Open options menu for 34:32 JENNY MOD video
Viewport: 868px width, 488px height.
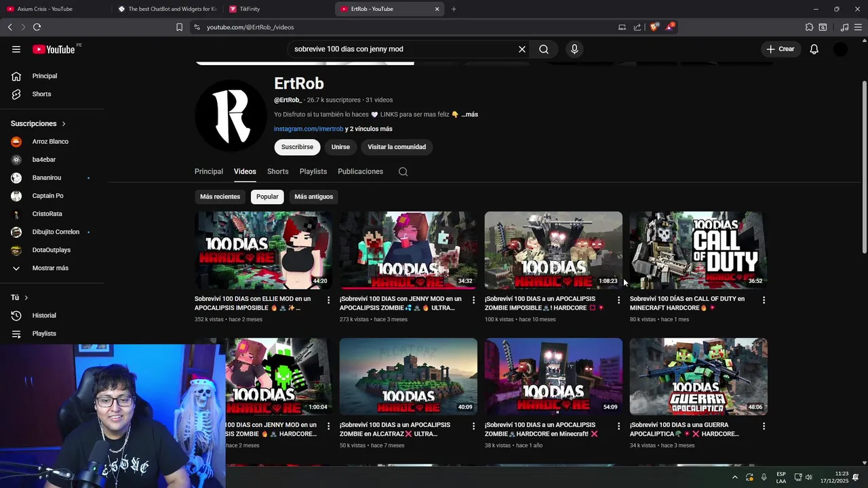tap(473, 300)
